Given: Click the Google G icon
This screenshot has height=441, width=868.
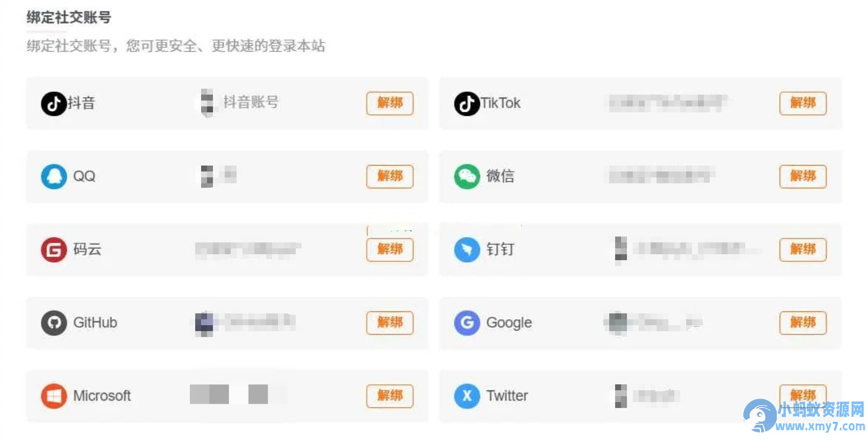Looking at the screenshot, I should click(x=467, y=323).
